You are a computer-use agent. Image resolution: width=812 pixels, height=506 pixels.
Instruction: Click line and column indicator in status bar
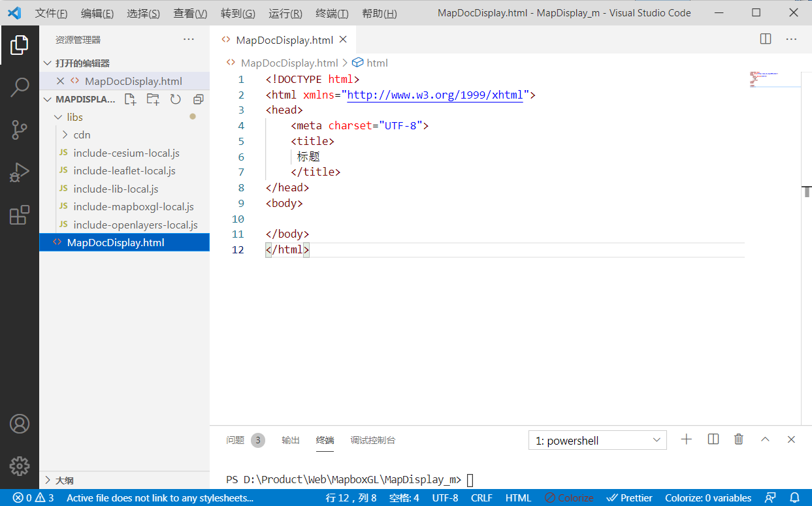pos(351,498)
